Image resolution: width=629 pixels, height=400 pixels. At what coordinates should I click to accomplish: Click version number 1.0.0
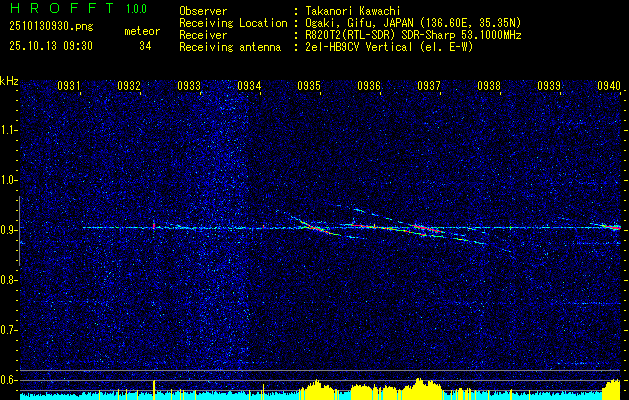click(x=136, y=8)
